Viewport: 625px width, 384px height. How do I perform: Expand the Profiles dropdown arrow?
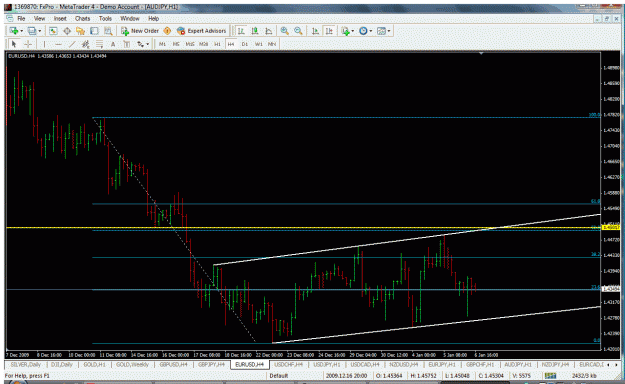[39, 31]
